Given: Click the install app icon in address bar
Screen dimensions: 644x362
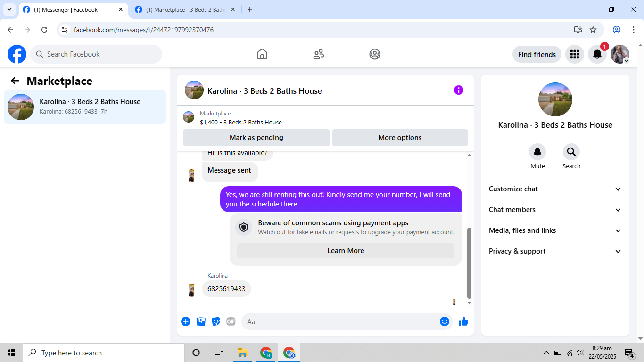Looking at the screenshot, I should point(578,30).
